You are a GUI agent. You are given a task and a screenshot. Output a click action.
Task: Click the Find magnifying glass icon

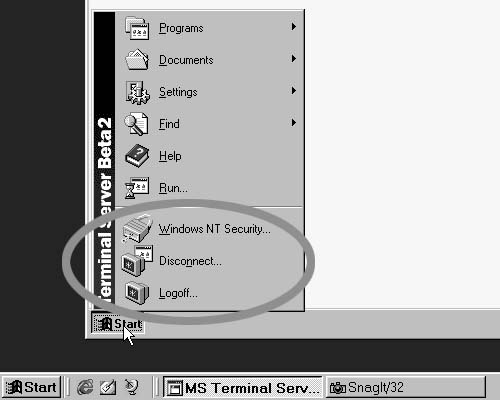pyautogui.click(x=136, y=124)
